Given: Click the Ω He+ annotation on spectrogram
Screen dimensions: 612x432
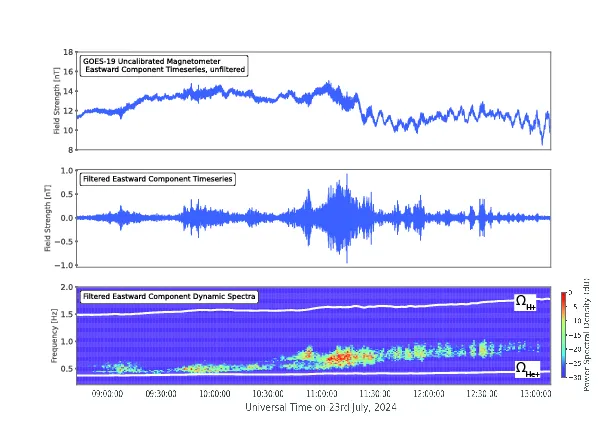Looking at the screenshot, I should pos(527,369).
